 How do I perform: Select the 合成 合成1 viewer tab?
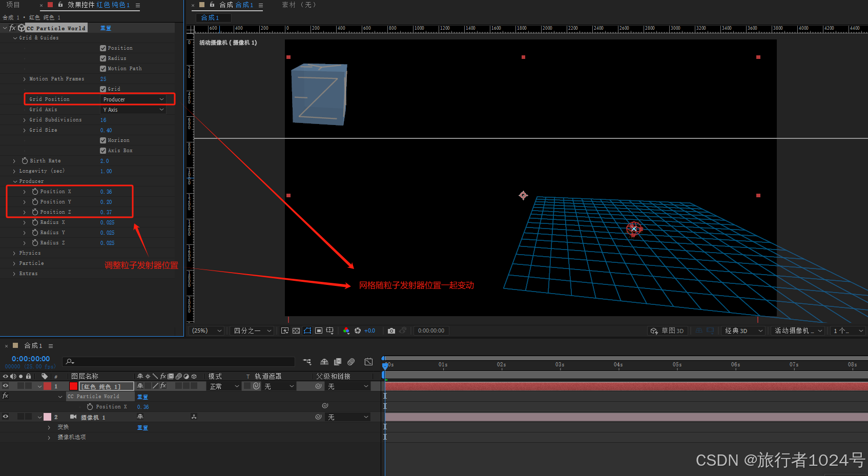coord(236,5)
